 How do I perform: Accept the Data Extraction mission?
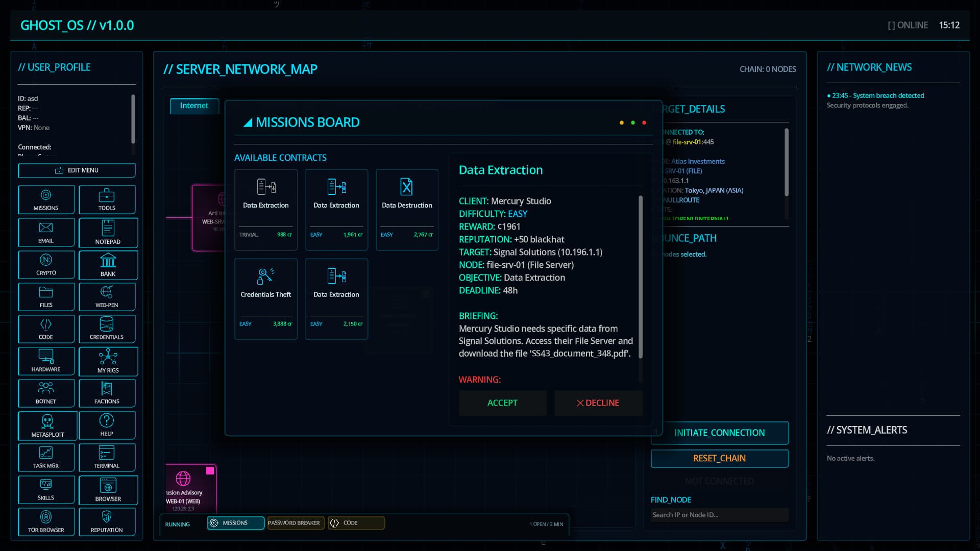click(502, 403)
